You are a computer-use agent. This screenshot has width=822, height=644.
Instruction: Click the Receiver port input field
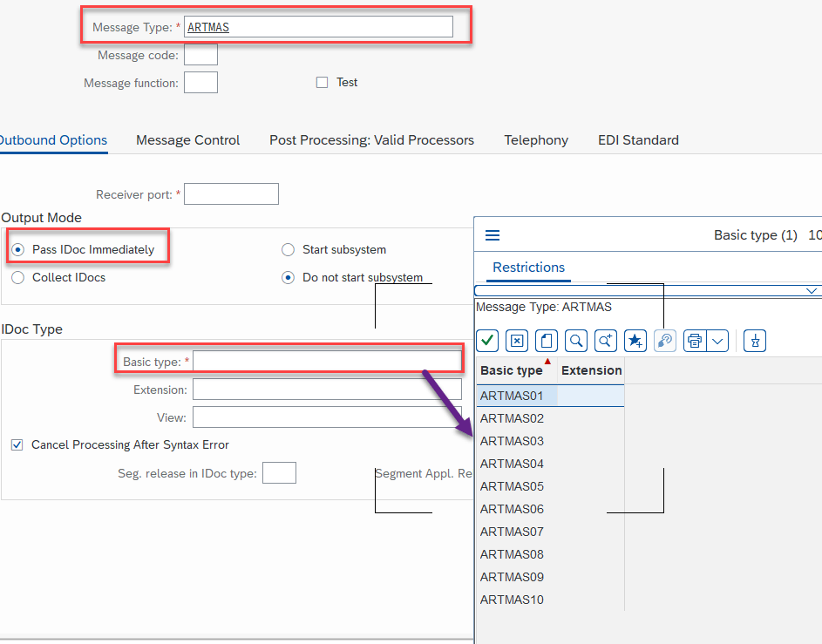[x=231, y=193]
